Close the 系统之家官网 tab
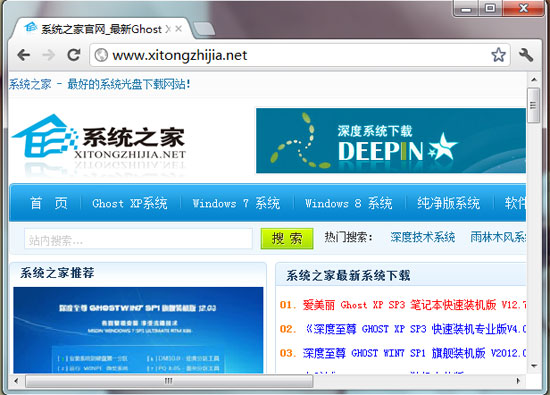The width and height of the screenshot is (550, 395). pos(179,29)
